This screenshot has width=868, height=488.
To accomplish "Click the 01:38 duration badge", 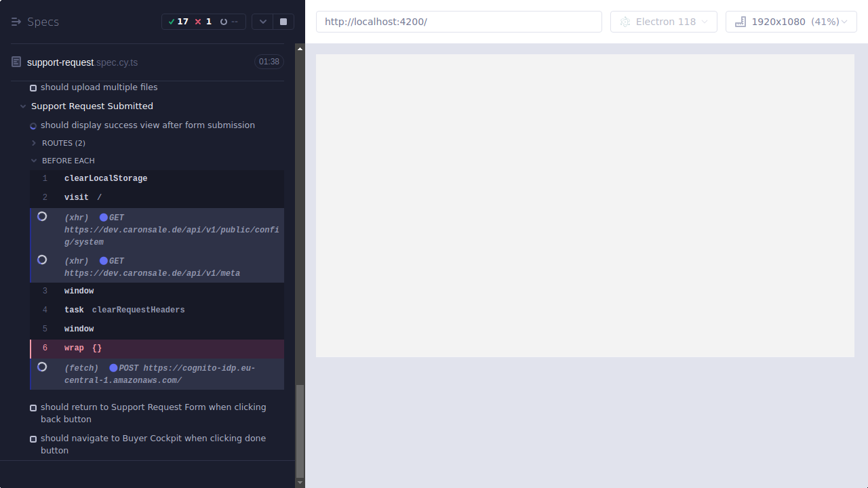I will click(269, 61).
